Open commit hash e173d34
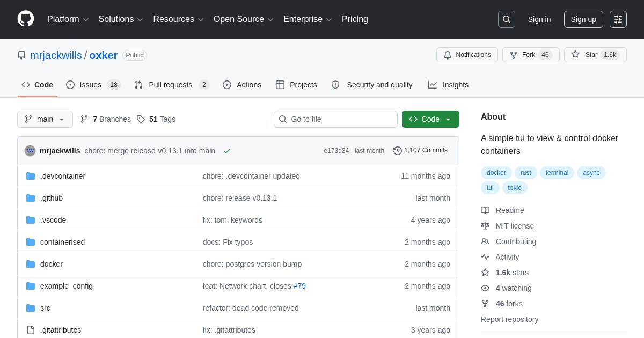 coord(336,151)
